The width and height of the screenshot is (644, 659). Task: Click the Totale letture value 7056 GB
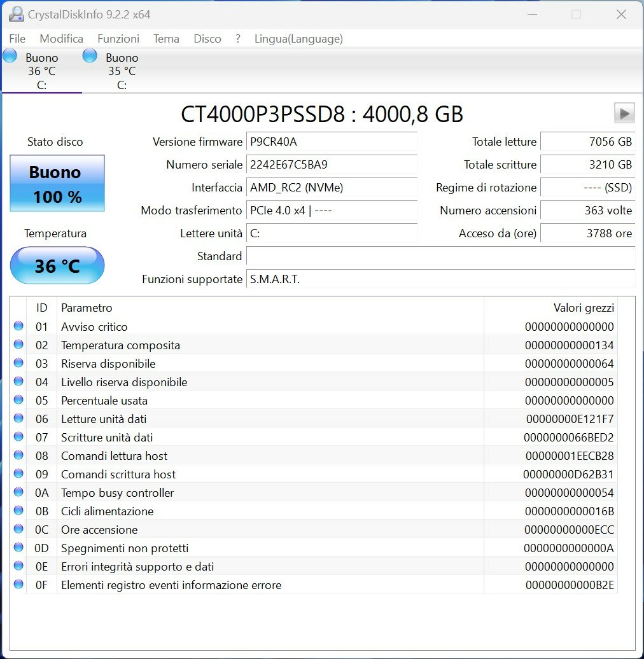point(587,142)
